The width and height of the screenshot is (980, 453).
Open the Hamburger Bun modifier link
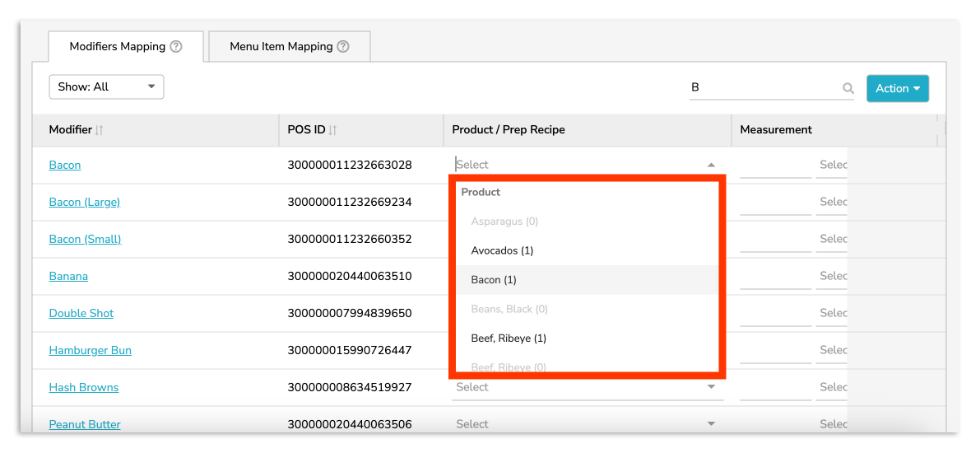coord(91,351)
